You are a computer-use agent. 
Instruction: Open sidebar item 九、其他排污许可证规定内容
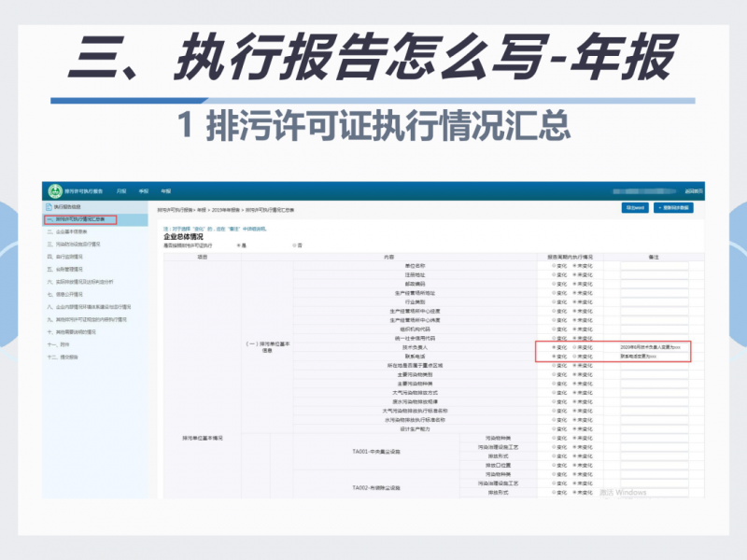point(87,319)
